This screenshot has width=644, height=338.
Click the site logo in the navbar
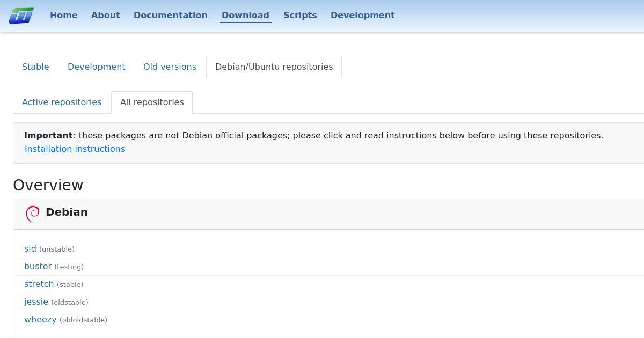21,16
